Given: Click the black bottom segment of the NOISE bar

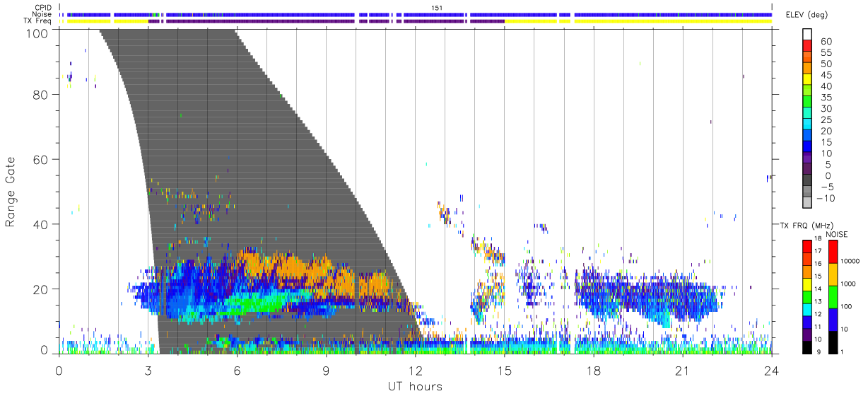Looking at the screenshot, I should pyautogui.click(x=833, y=342).
